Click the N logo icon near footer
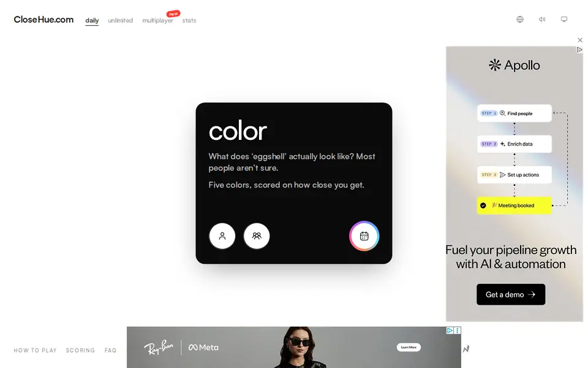Image resolution: width=588 pixels, height=368 pixels. pos(466,349)
